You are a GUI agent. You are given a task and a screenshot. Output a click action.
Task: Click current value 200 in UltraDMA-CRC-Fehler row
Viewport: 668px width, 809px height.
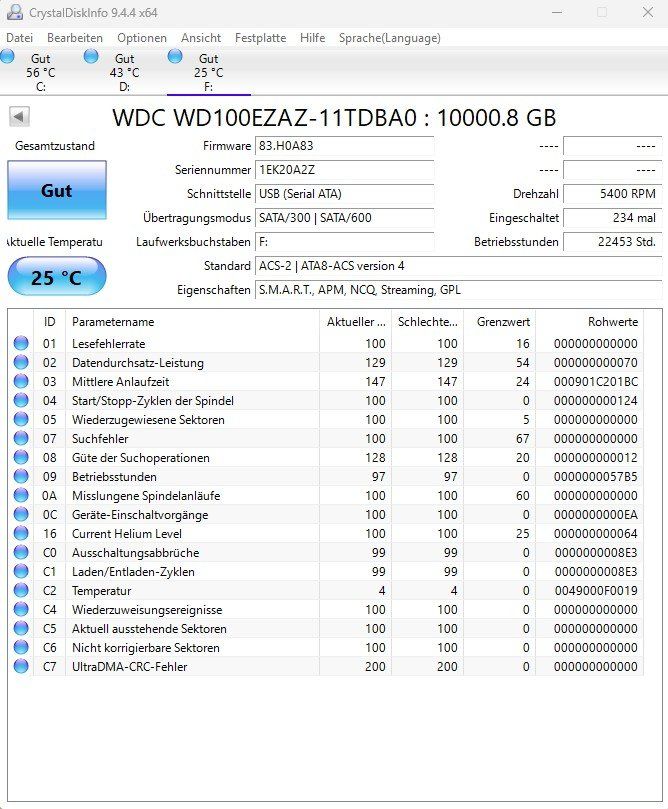(375, 667)
